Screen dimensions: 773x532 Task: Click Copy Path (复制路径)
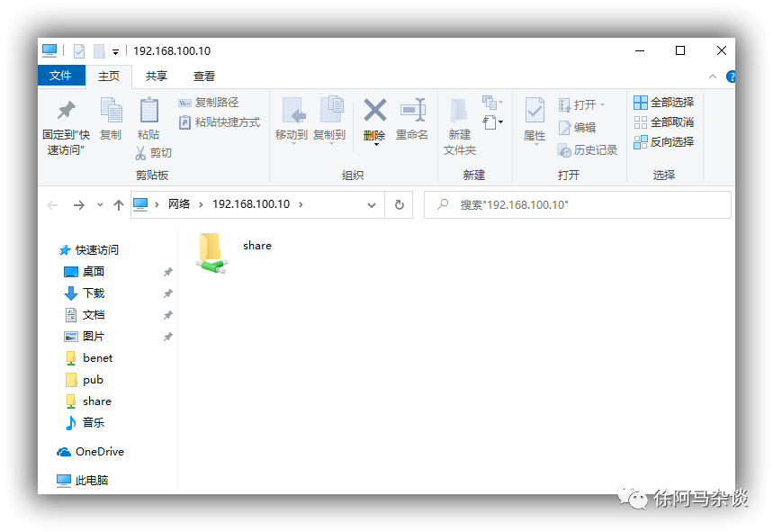tap(209, 103)
